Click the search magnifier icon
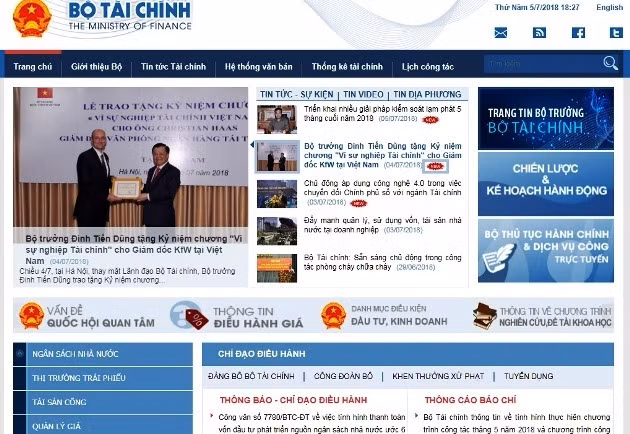This screenshot has height=434, width=630. click(610, 63)
